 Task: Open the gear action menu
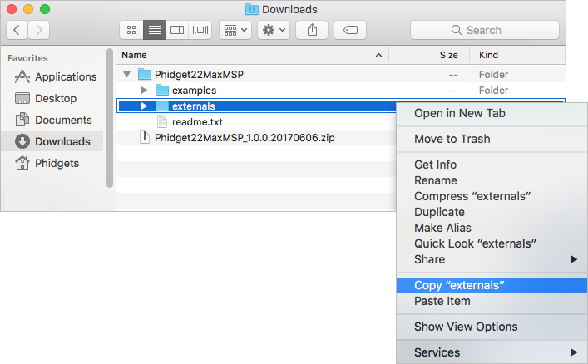pyautogui.click(x=274, y=30)
